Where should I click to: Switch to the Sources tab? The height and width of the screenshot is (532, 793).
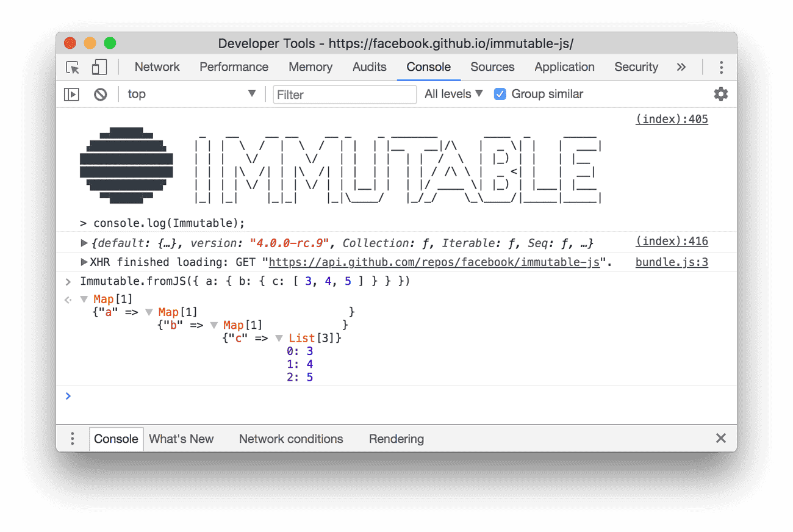[x=492, y=67]
